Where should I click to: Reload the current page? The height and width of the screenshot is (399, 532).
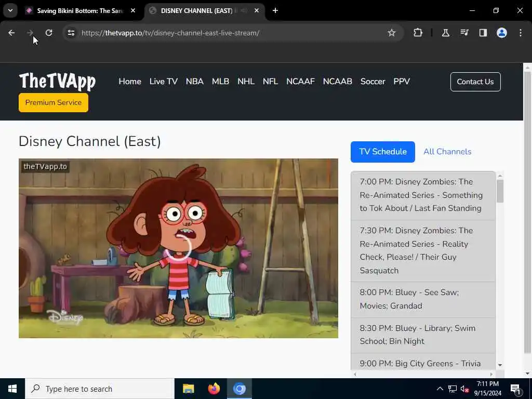pyautogui.click(x=49, y=33)
